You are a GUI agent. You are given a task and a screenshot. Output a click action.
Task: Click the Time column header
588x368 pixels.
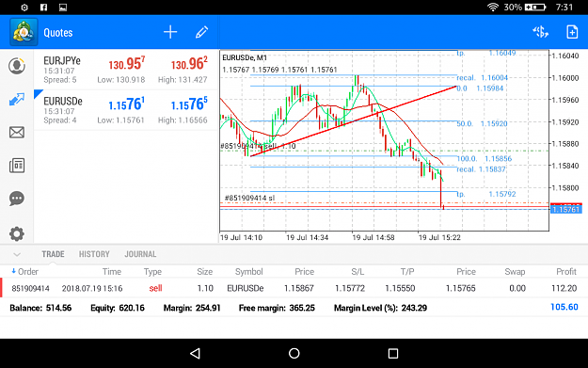(x=112, y=272)
